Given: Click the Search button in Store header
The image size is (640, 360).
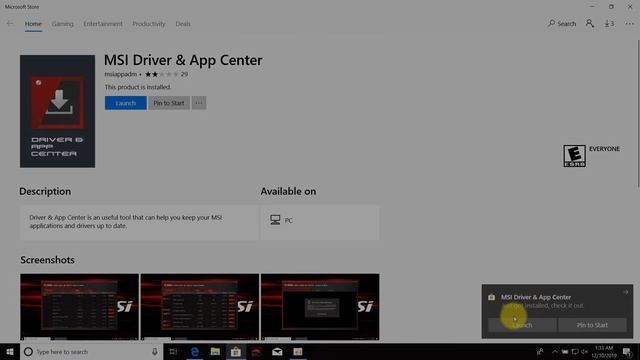Looking at the screenshot, I should (x=562, y=24).
